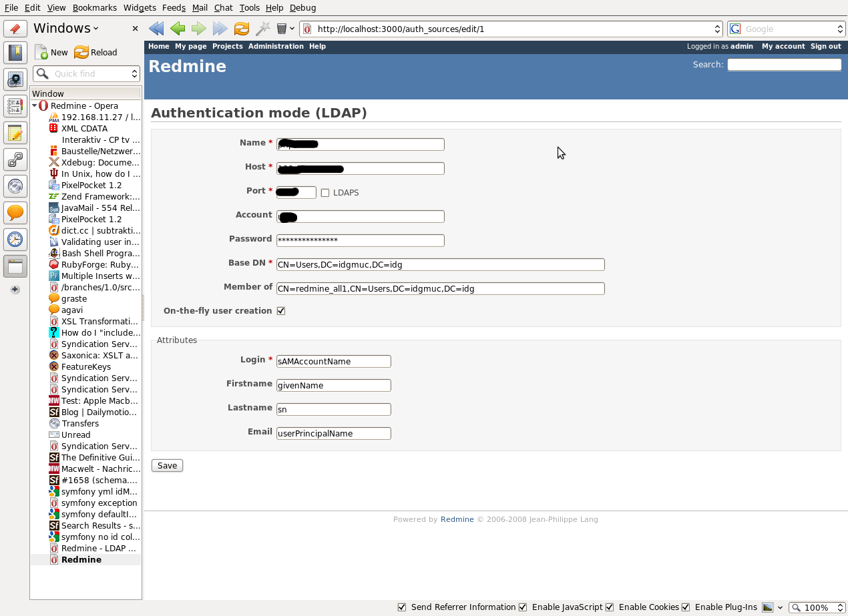Click the Member of input field
This screenshot has width=848, height=616.
point(440,288)
